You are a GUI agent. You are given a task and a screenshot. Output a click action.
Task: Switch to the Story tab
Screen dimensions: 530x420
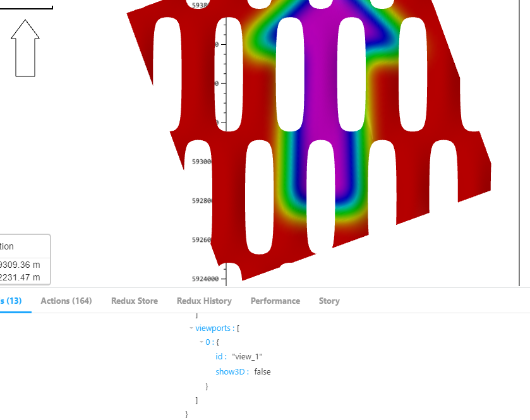(329, 301)
